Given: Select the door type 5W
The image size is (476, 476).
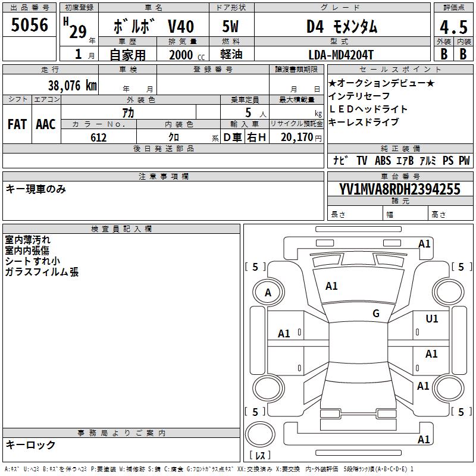Looking at the screenshot, I should 230,26.
